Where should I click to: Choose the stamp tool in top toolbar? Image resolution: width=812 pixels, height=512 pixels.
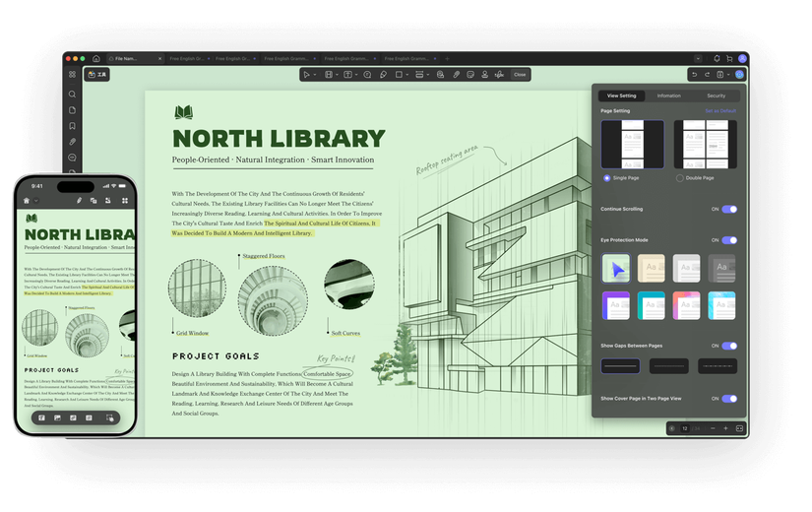tap(484, 75)
